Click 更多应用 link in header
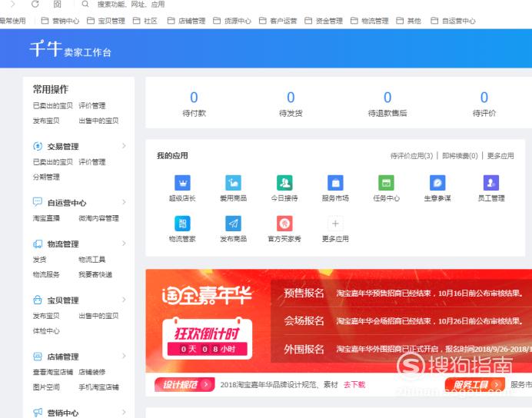The image size is (532, 418). tap(500, 156)
